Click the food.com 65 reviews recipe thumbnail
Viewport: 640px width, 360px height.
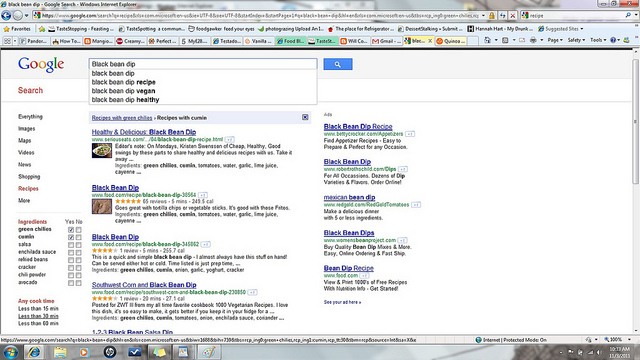102,207
